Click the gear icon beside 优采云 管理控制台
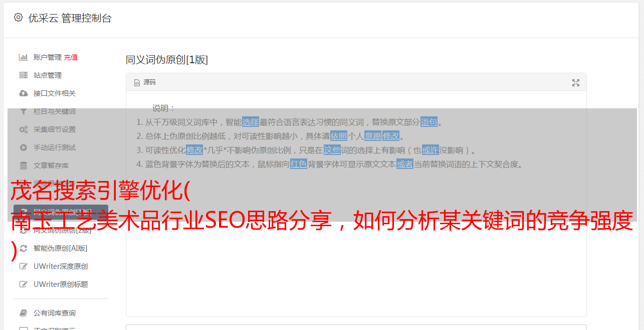 click(x=19, y=18)
